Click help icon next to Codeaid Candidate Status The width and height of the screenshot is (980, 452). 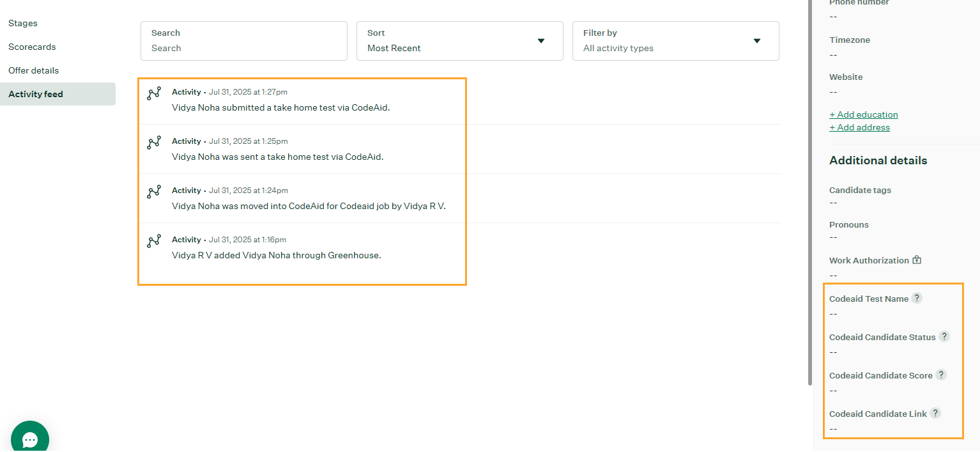pyautogui.click(x=944, y=336)
